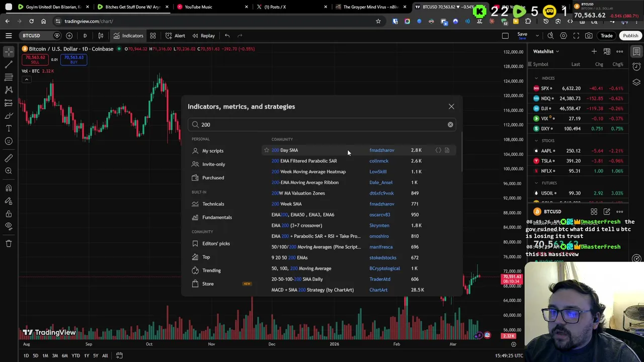Screen dimensions: 644x362
Task: Click the Trade button
Action: tap(606, 36)
